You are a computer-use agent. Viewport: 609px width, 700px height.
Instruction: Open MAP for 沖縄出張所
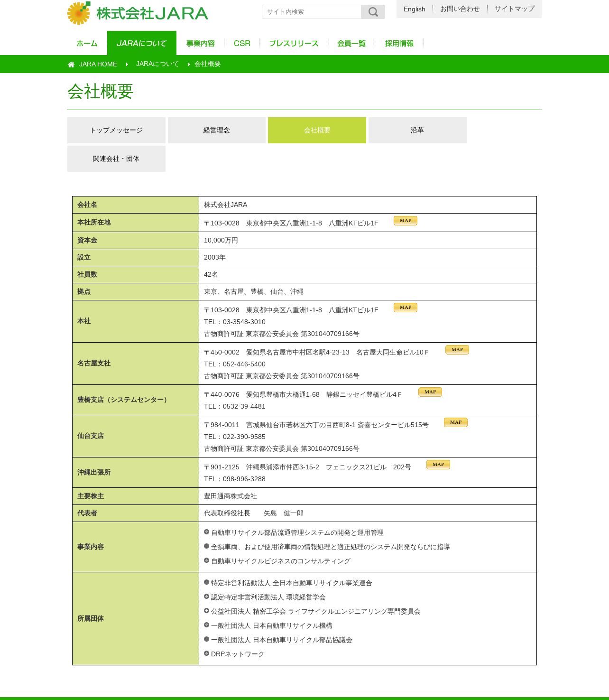click(x=438, y=465)
